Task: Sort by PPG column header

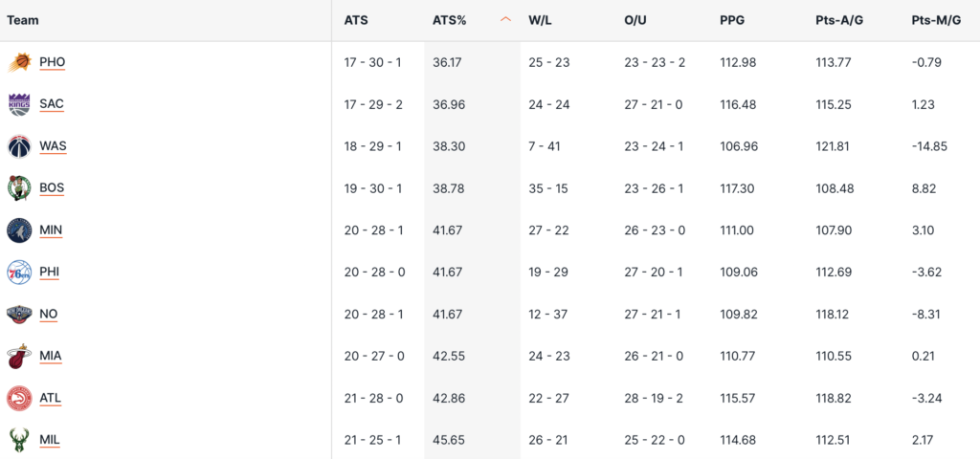Action: [x=732, y=20]
